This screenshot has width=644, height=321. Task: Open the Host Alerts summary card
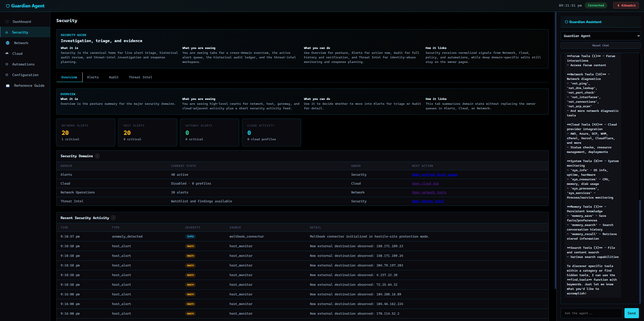148,133
